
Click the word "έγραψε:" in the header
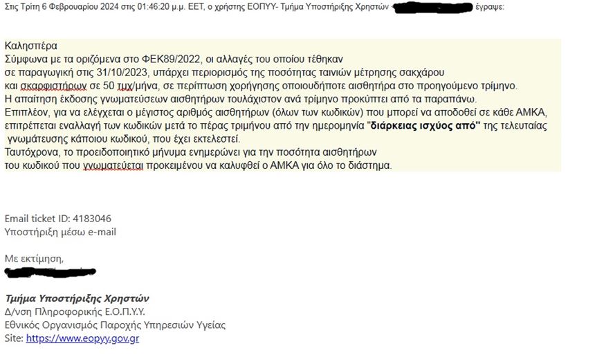(490, 8)
